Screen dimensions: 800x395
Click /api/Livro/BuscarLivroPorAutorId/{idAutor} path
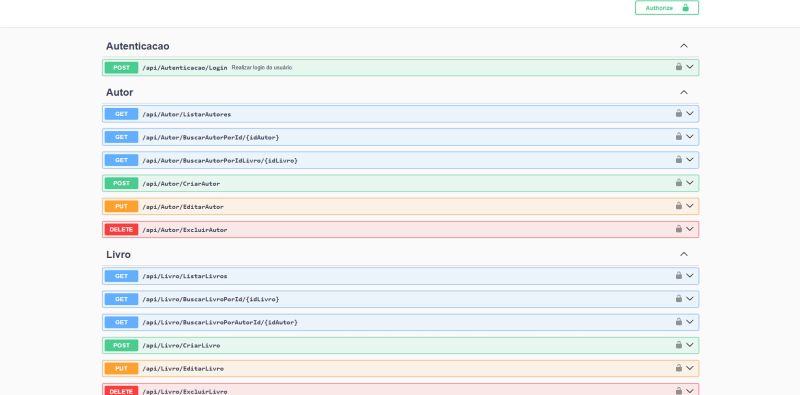[x=220, y=323]
